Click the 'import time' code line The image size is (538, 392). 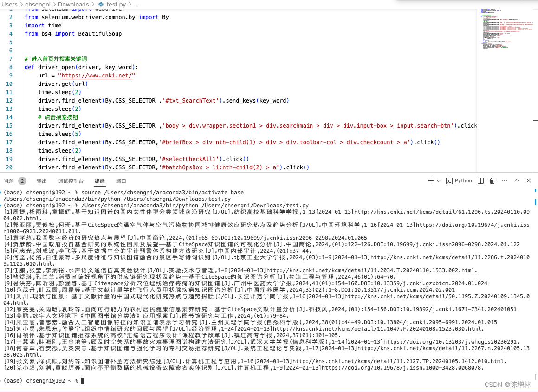[x=43, y=26]
